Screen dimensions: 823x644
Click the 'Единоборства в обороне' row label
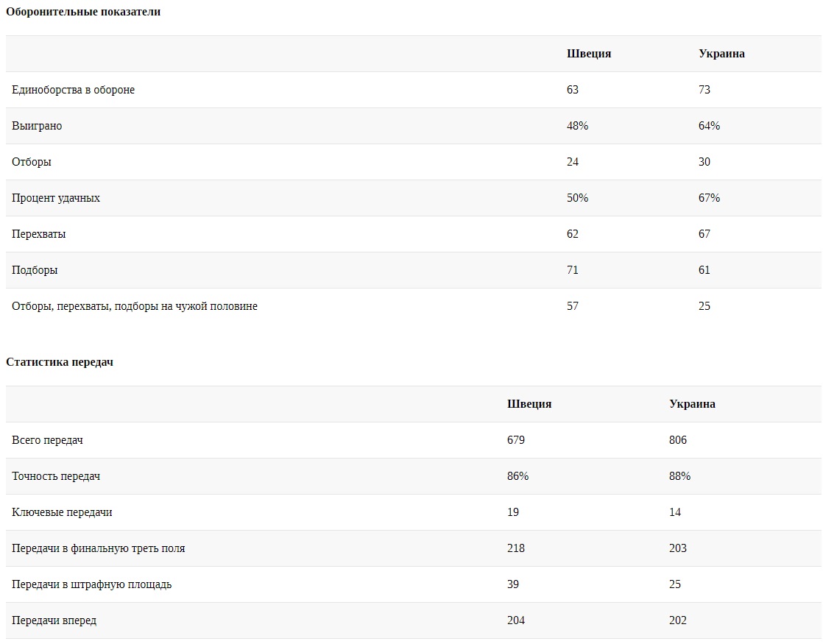tap(73, 90)
